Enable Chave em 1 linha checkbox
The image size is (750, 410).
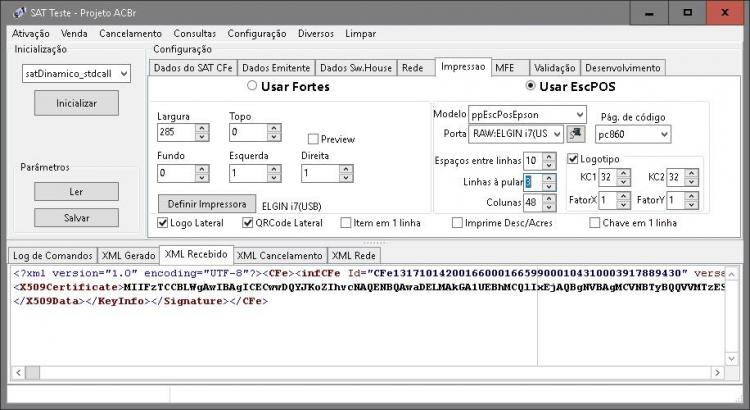tap(595, 223)
